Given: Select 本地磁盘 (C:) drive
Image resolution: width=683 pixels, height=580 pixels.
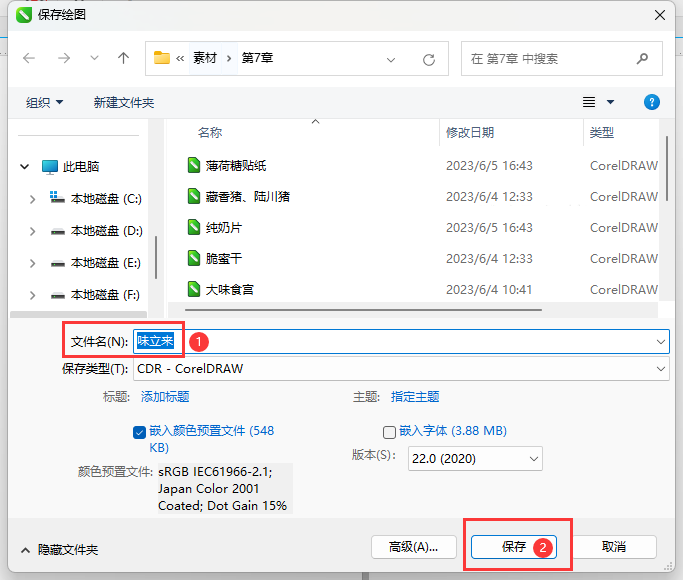Looking at the screenshot, I should pyautogui.click(x=106, y=199).
